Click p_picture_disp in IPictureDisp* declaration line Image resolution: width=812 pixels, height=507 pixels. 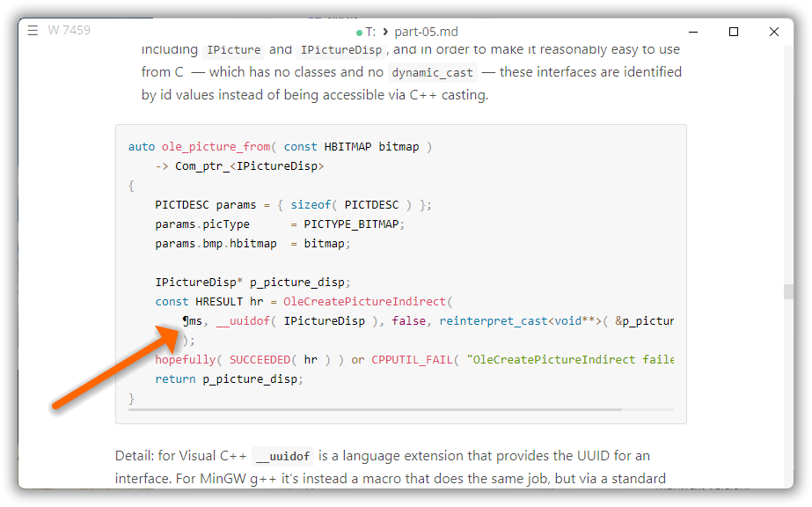click(x=296, y=283)
